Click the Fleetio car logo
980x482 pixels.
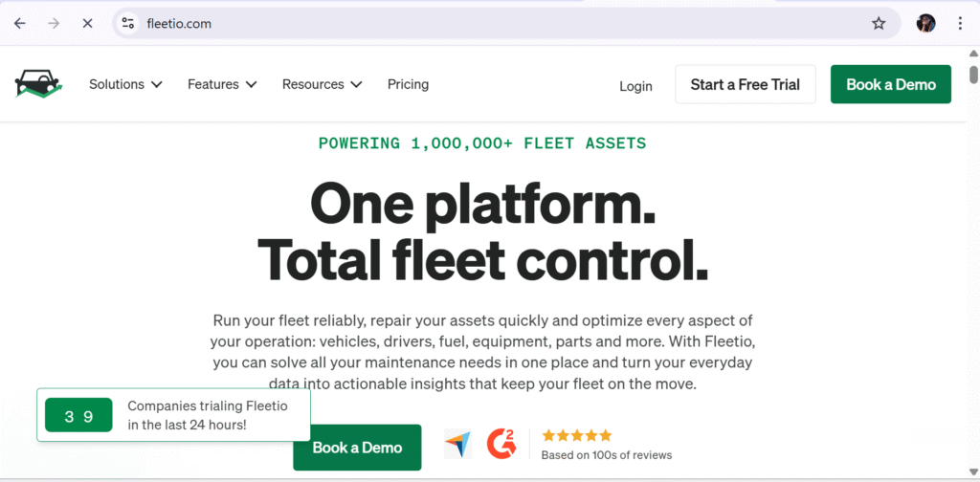(38, 83)
